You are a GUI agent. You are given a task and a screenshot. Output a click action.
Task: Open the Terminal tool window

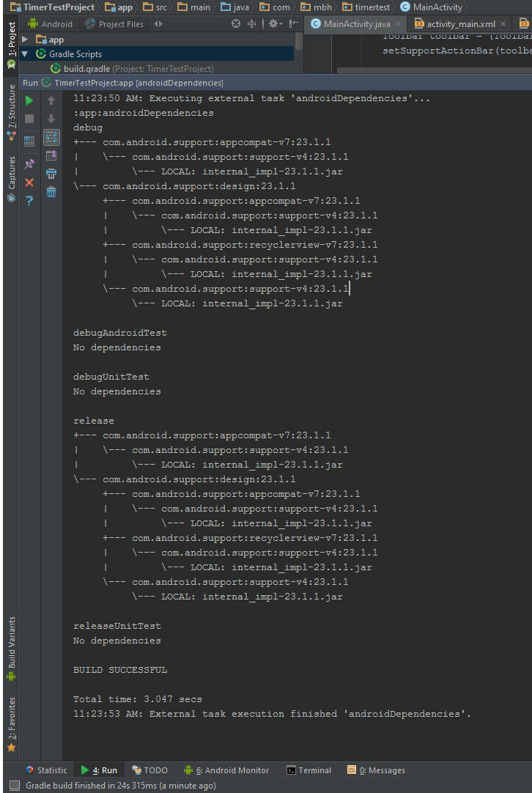309,770
